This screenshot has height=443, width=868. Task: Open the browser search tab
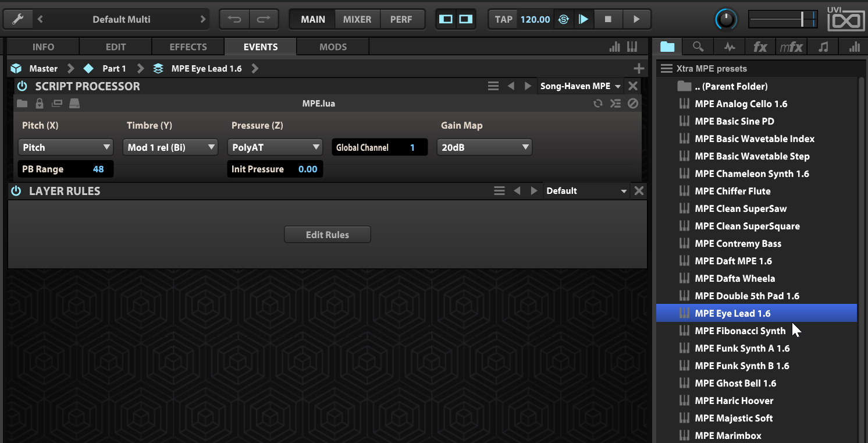pyautogui.click(x=698, y=47)
